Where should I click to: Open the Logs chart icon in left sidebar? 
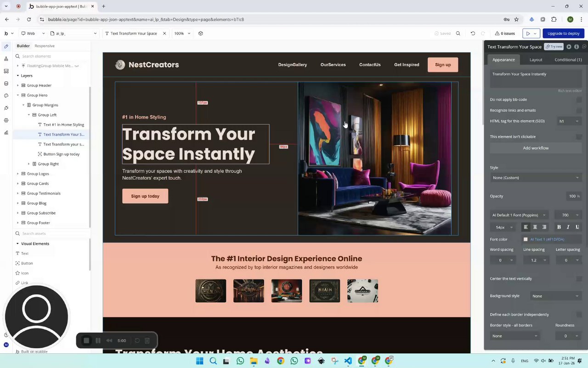(6, 132)
